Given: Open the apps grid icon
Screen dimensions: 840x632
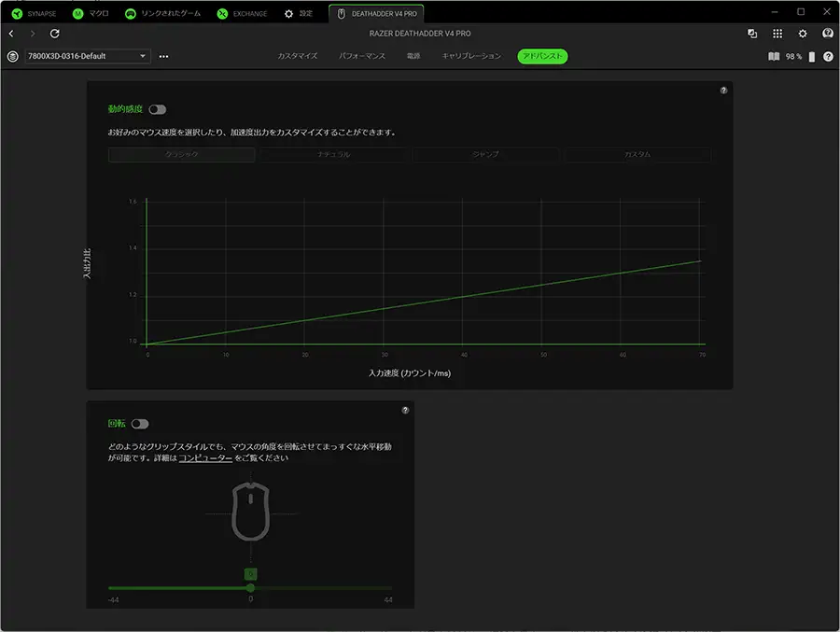Looking at the screenshot, I should click(777, 34).
